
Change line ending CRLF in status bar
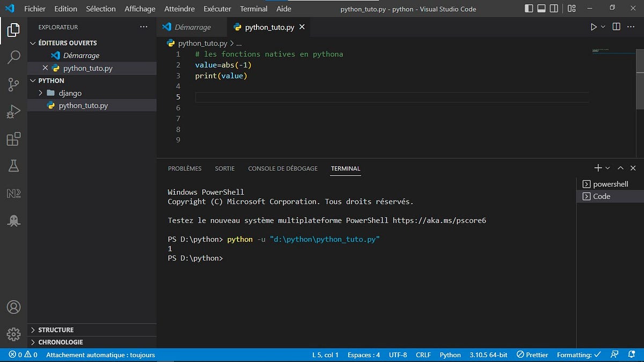[423, 354]
